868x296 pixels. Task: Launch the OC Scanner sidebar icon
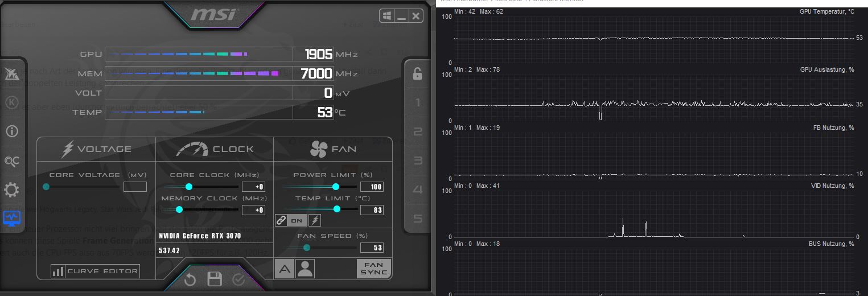click(11, 161)
